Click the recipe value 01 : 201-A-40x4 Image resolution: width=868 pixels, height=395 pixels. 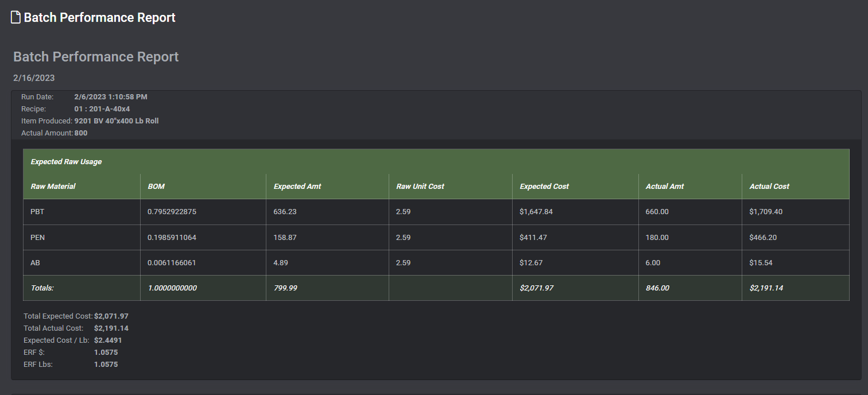click(102, 109)
